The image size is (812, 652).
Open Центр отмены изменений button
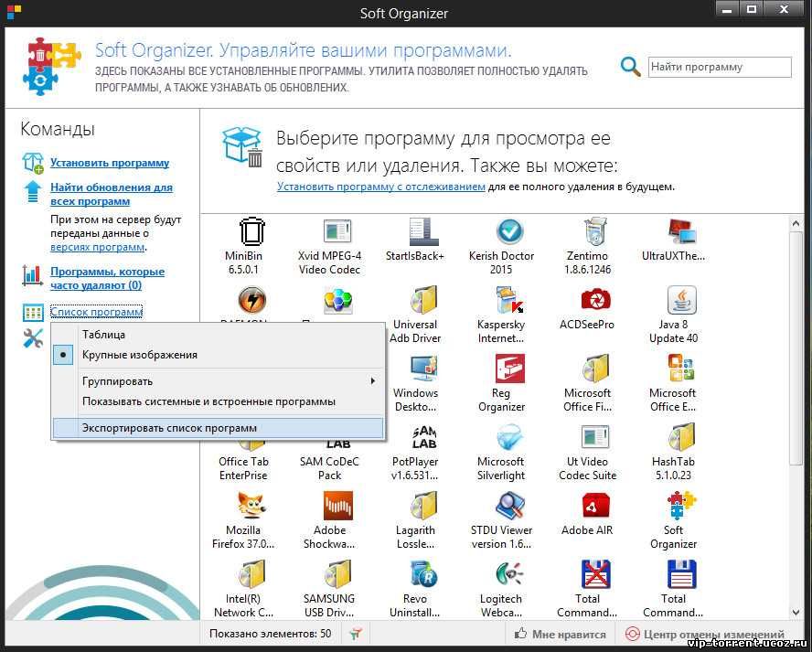coord(705,634)
